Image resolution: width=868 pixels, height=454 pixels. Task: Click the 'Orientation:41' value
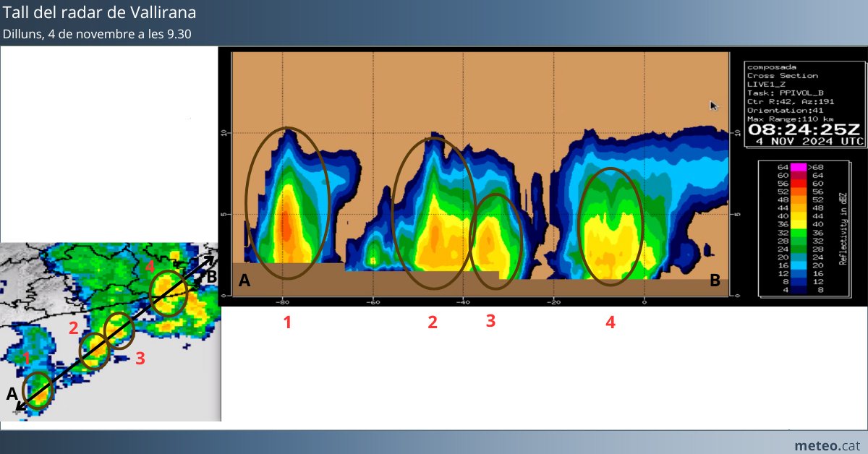(x=785, y=111)
